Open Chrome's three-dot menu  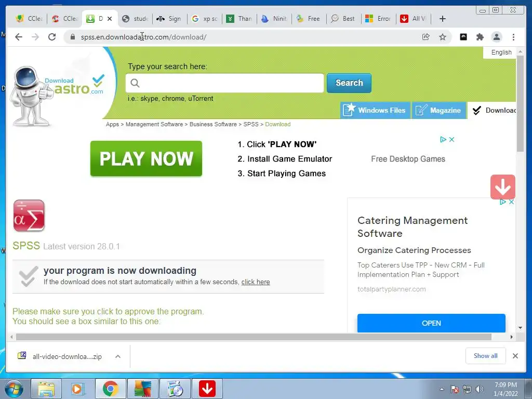(513, 37)
